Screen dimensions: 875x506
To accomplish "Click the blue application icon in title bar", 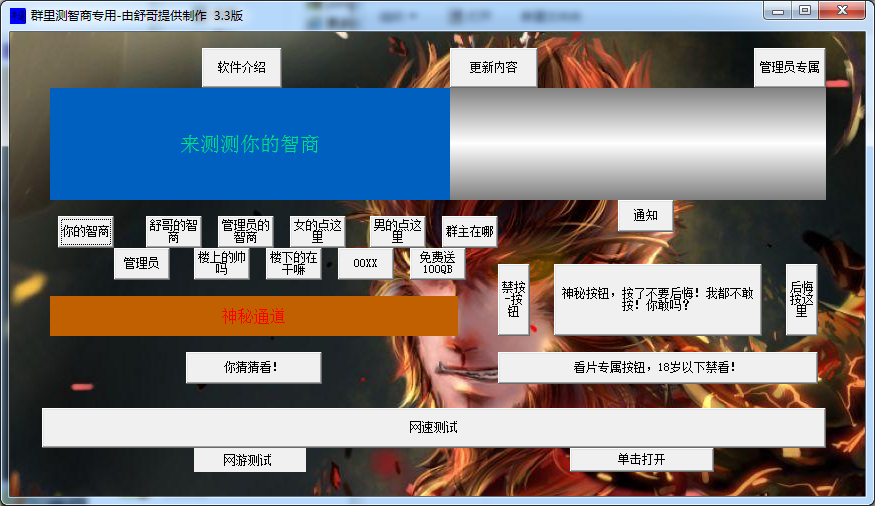I will pos(18,16).
